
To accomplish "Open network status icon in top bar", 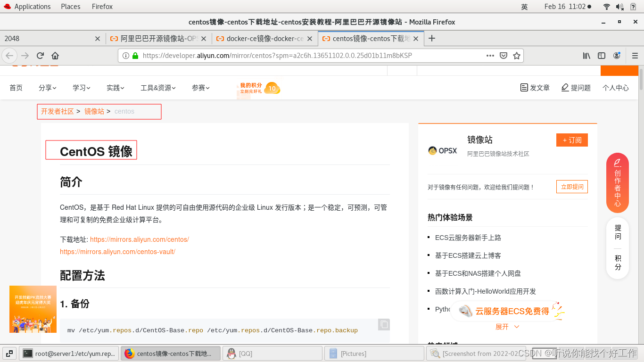I will [x=607, y=7].
